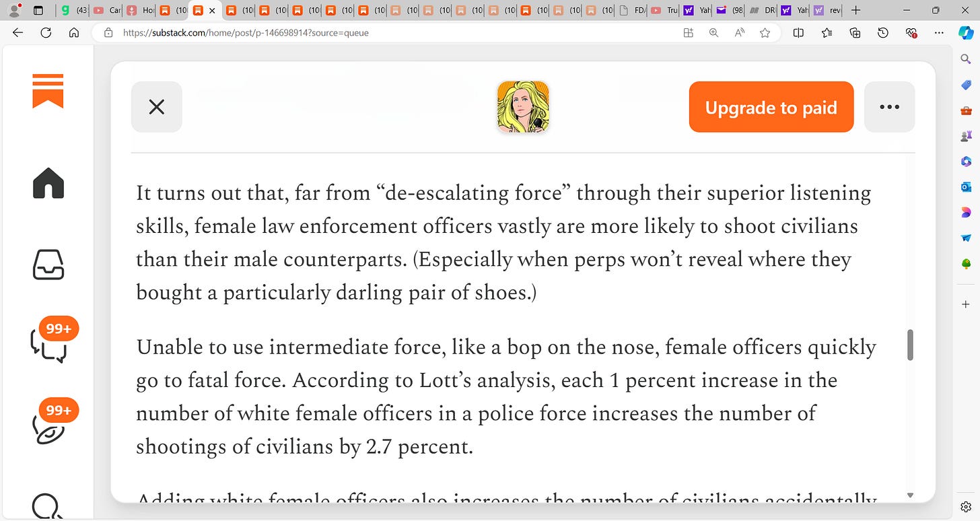Switch to the "Car" YouTube tab
Viewport: 980px width, 521px height.
tap(106, 10)
